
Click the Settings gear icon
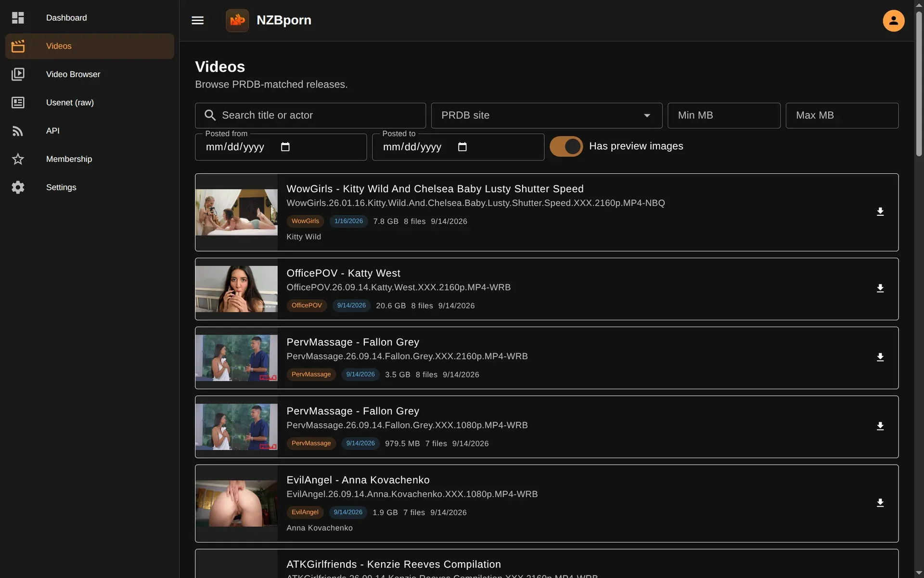point(18,187)
